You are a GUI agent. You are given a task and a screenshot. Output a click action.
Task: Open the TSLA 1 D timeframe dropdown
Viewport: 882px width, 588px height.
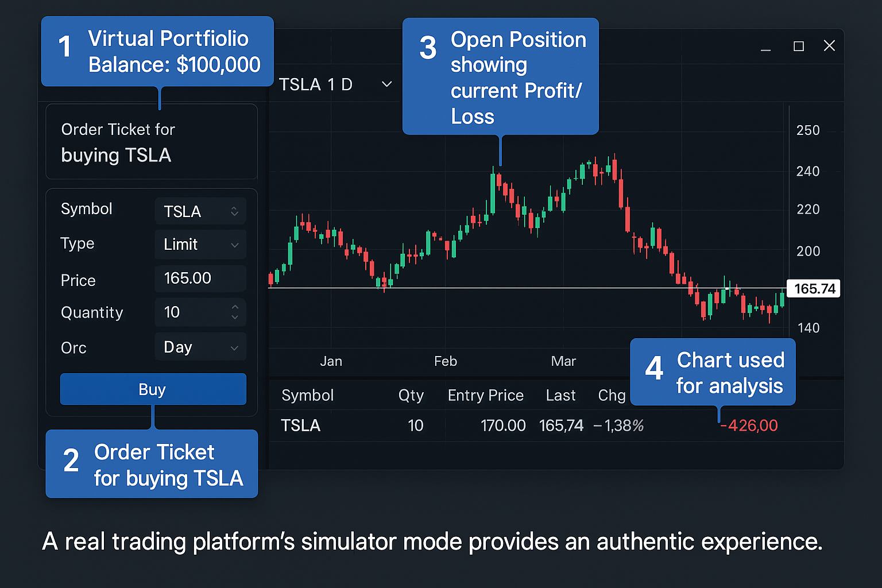pyautogui.click(x=387, y=84)
